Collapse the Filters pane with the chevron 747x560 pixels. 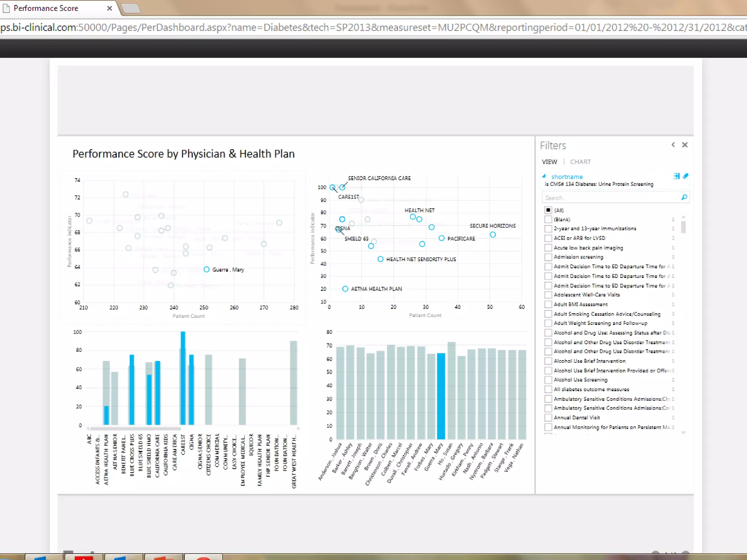pos(673,145)
